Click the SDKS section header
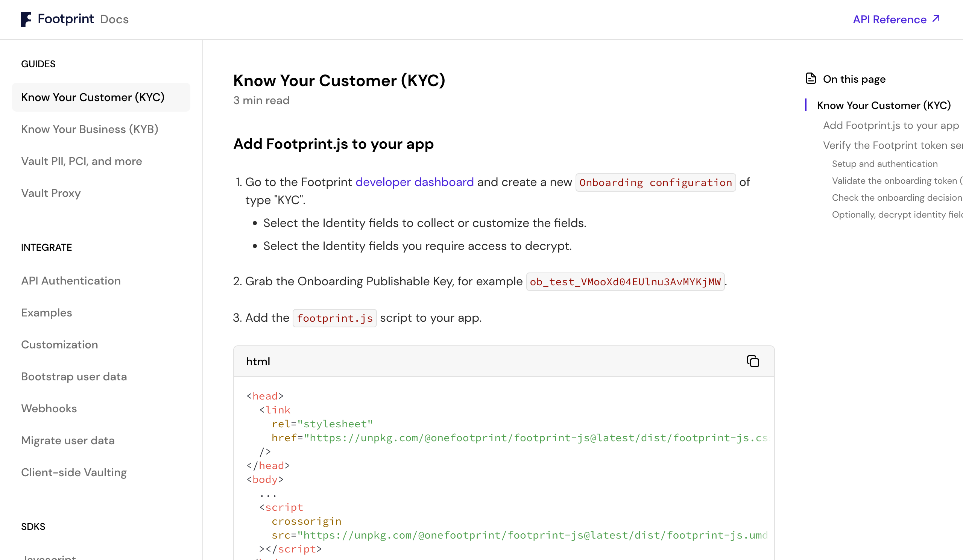This screenshot has height=560, width=963. pos(33,527)
